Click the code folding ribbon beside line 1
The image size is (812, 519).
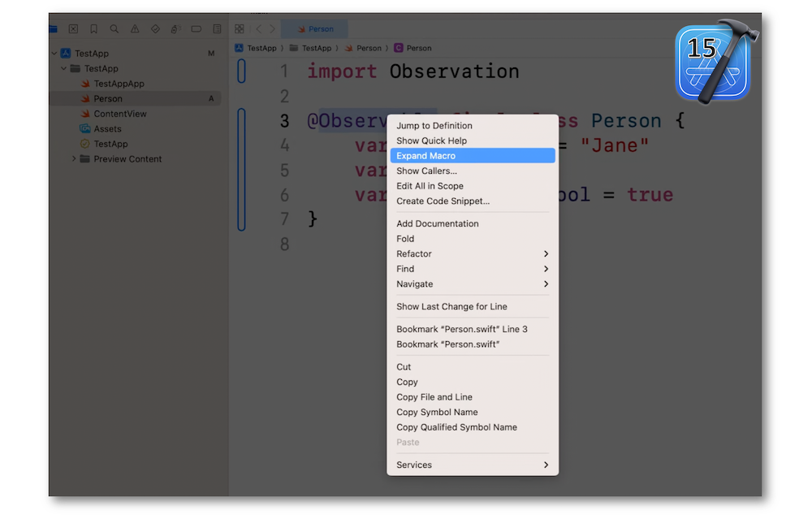pyautogui.click(x=241, y=71)
